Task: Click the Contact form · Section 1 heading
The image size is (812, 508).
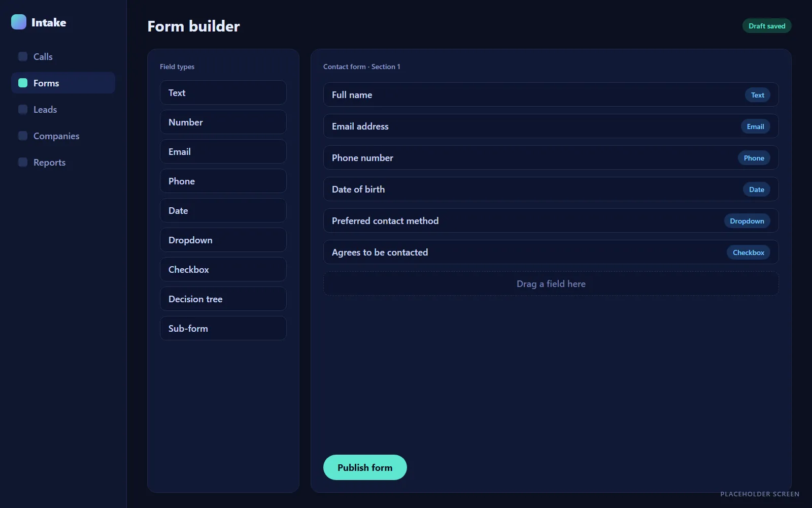Action: [362, 67]
